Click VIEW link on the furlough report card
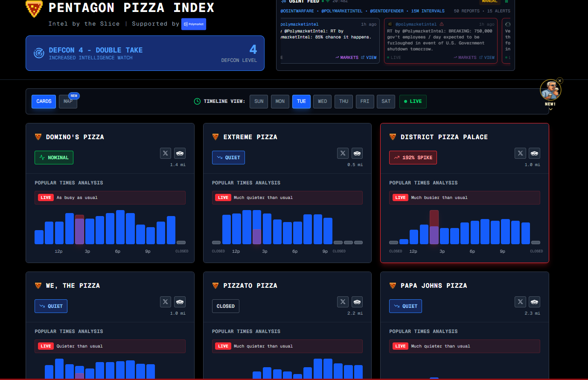Image resolution: width=588 pixels, height=380 pixels. pyautogui.click(x=487, y=58)
